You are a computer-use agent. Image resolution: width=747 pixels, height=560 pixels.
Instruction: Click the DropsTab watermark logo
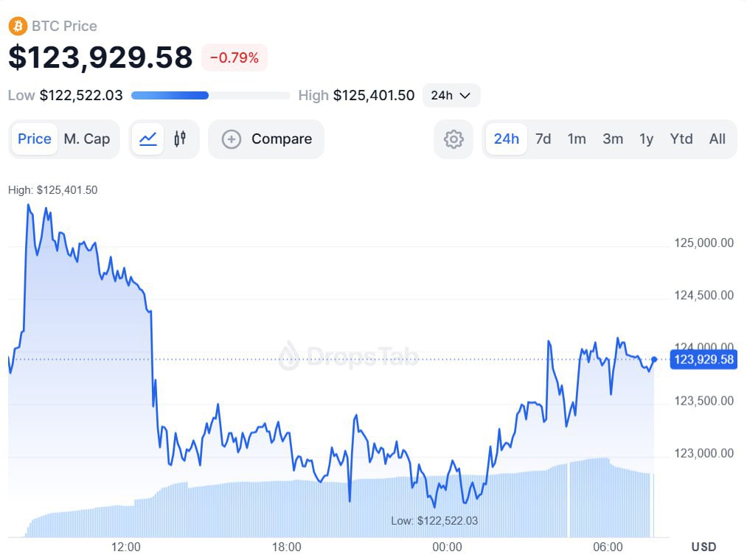click(289, 355)
